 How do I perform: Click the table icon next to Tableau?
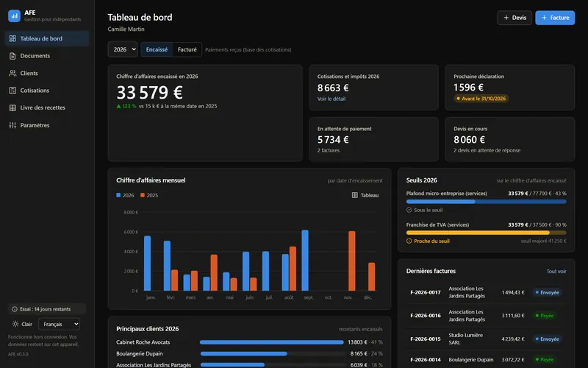(355, 195)
